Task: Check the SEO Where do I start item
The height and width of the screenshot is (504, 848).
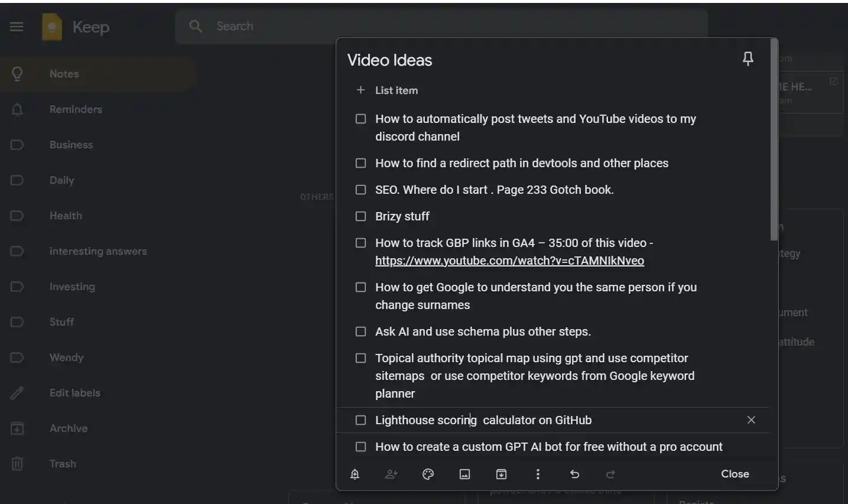Action: coord(360,190)
